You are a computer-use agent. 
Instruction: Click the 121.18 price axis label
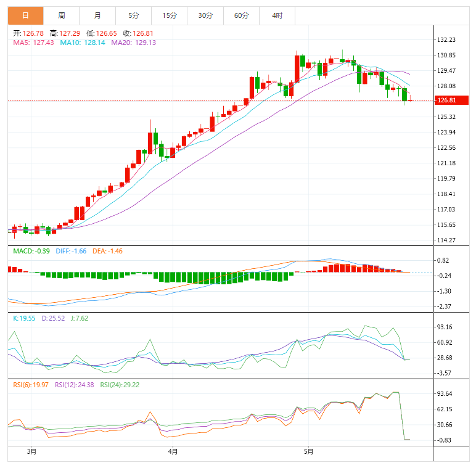click(x=446, y=163)
